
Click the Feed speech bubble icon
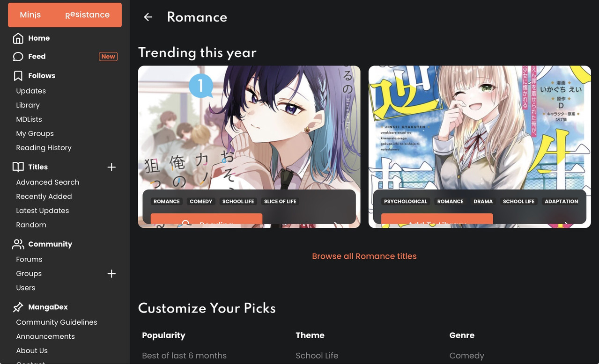click(x=18, y=57)
